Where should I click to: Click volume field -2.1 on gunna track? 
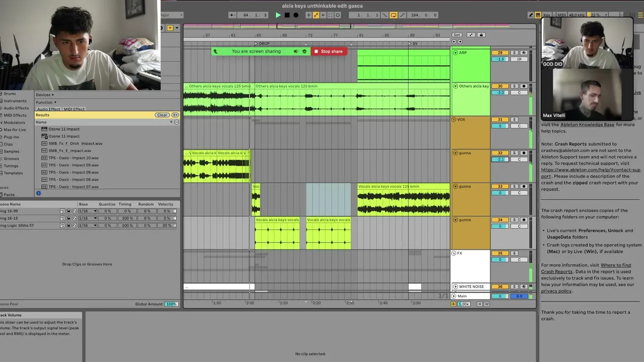click(x=500, y=159)
